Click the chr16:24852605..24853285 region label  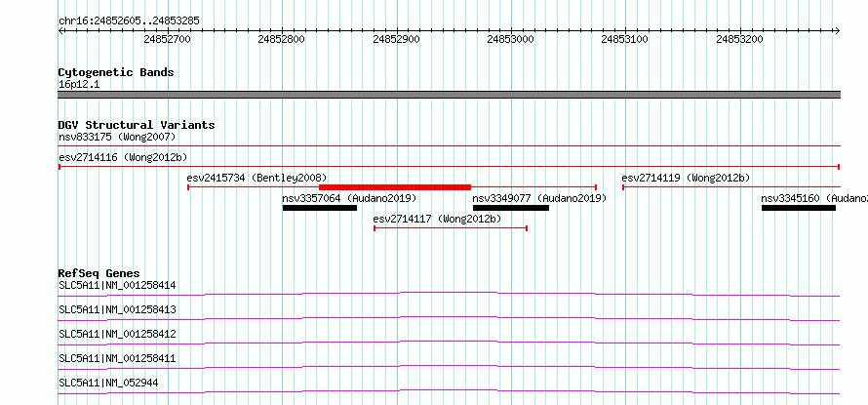[129, 21]
